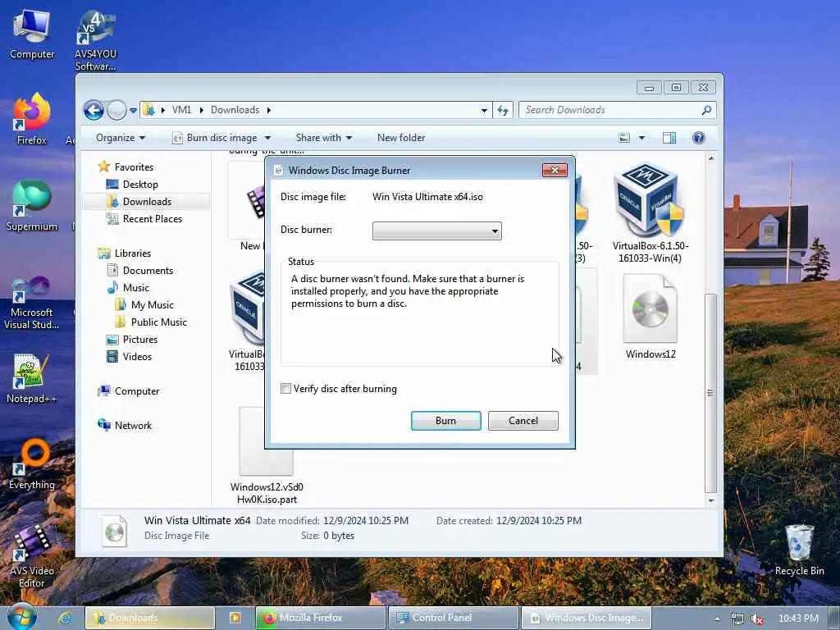Launch Notepad++ from the desktop
Image resolution: width=840 pixels, height=630 pixels.
click(32, 378)
